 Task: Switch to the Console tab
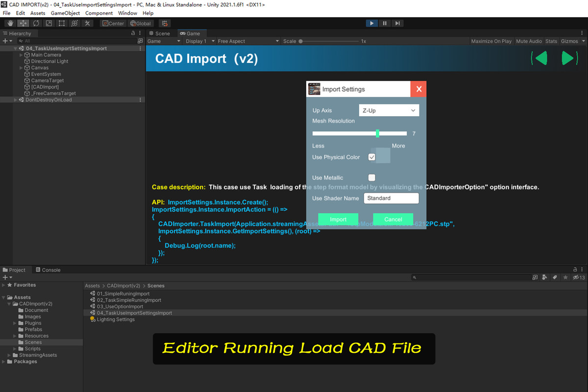48,270
